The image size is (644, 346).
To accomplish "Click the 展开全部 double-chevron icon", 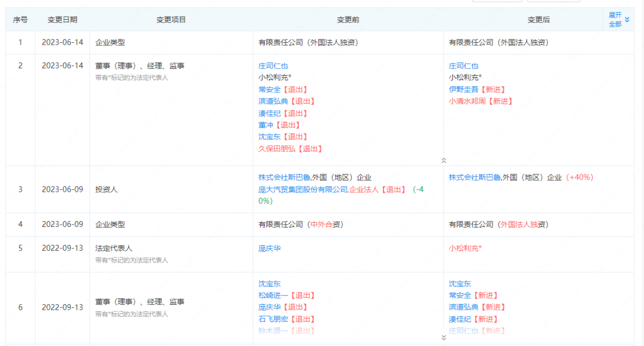I will click(x=627, y=20).
